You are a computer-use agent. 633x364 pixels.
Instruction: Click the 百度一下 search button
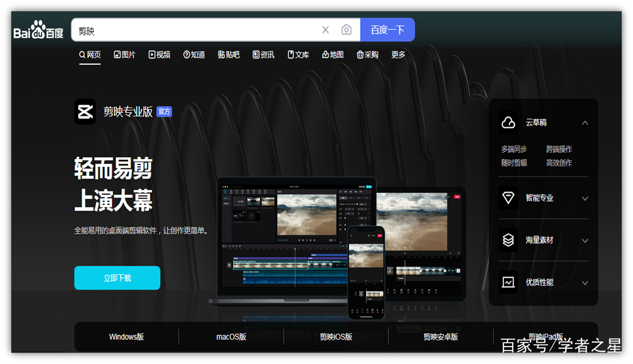coord(388,30)
